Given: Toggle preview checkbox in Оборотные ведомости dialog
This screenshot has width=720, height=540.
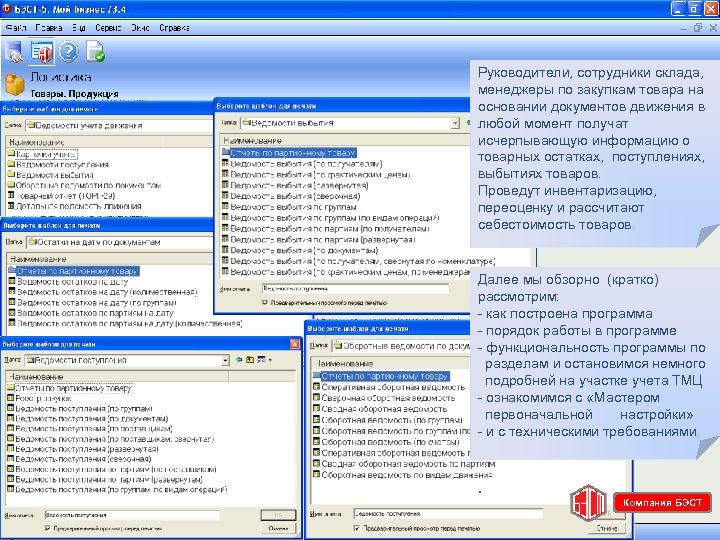Looking at the screenshot, I should point(357,528).
